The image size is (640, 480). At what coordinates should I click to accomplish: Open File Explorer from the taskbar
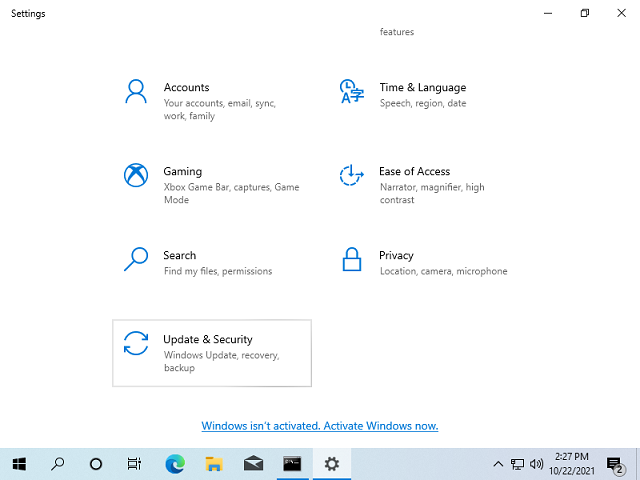[214, 464]
